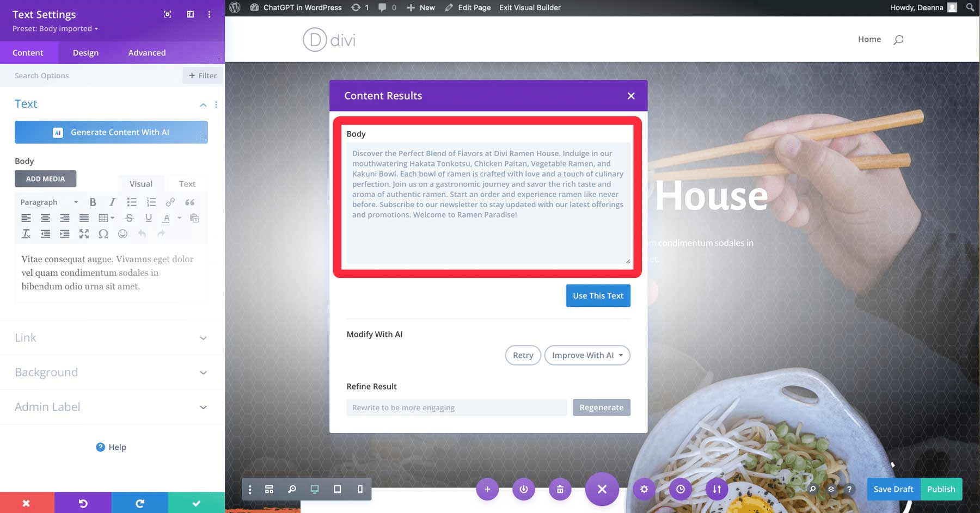Open the Paragraph format dropdown
Viewport: 980px width, 513px height.
click(x=49, y=202)
